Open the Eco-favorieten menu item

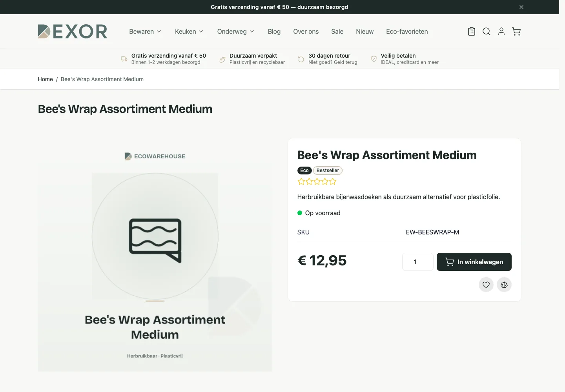coord(407,31)
